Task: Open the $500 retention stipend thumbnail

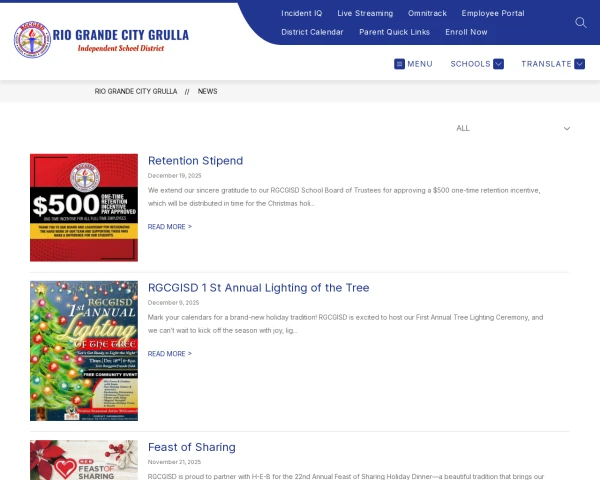Action: click(x=84, y=208)
